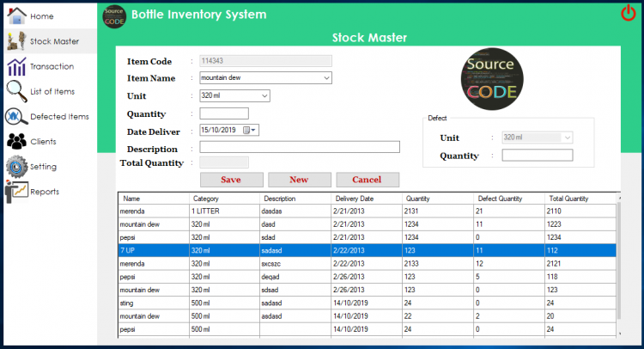Image resolution: width=644 pixels, height=349 pixels.
Task: Select the mountain dew row described asdasd
Action: pos(368,316)
